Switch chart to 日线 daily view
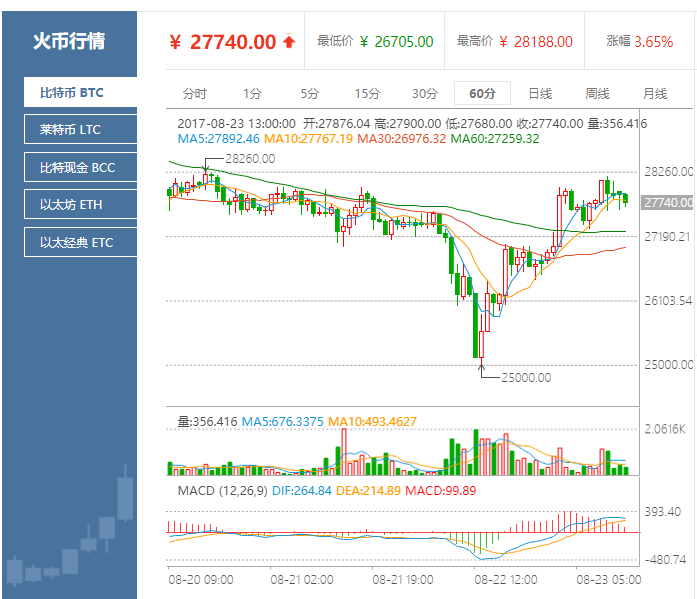 click(x=540, y=94)
